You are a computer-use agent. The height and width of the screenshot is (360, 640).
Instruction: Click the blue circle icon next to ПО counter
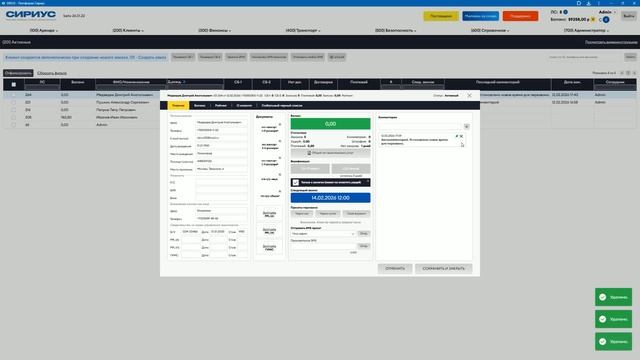pyautogui.click(x=566, y=12)
